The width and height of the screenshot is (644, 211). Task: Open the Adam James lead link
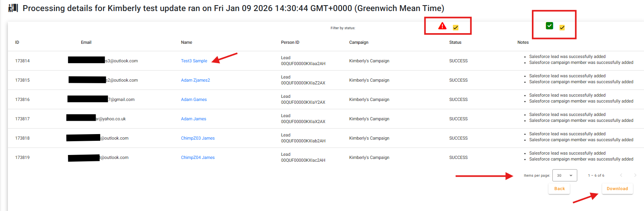(x=193, y=119)
